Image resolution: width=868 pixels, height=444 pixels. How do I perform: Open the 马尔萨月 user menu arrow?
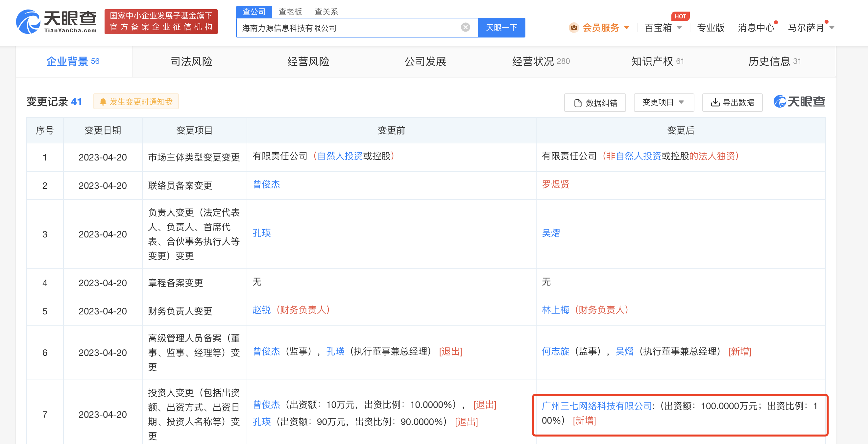[x=832, y=27]
